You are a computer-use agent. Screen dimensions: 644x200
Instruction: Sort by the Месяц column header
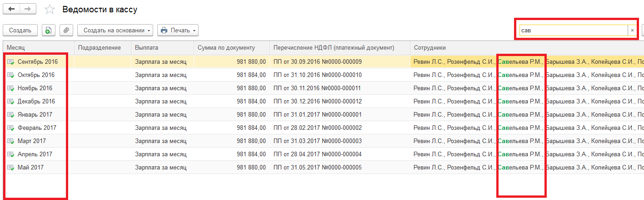39,47
